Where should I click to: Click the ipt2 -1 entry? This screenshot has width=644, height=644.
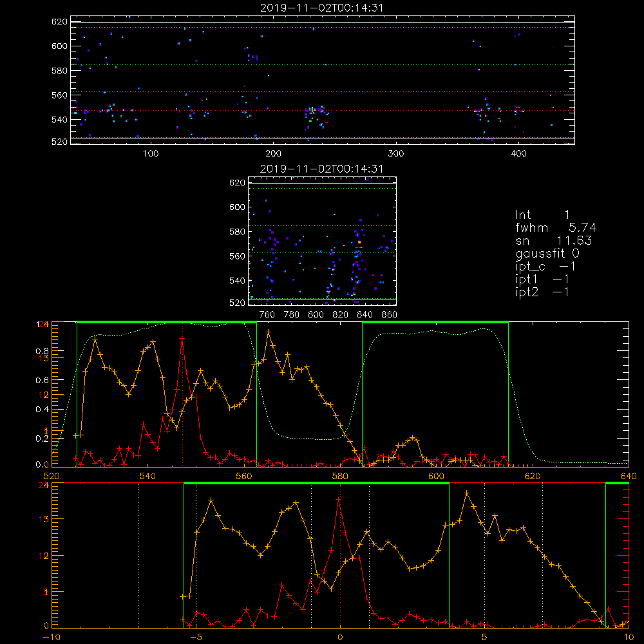[542, 292]
